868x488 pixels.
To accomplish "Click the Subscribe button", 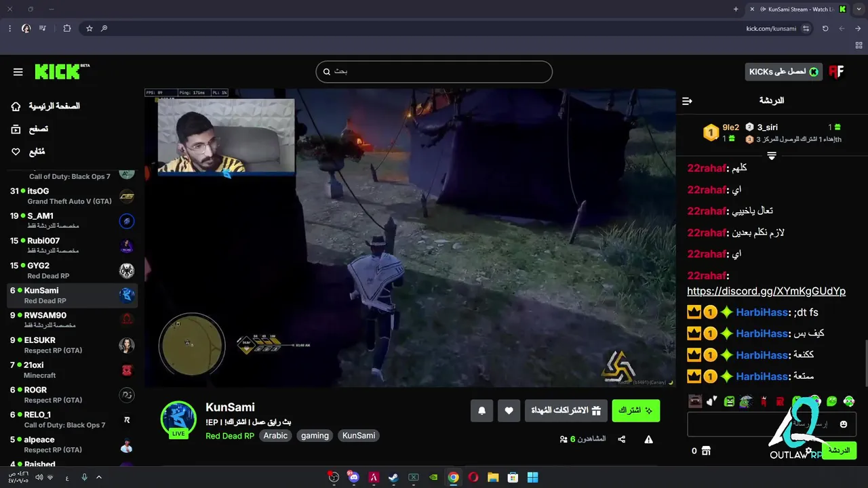I will pos(635,410).
